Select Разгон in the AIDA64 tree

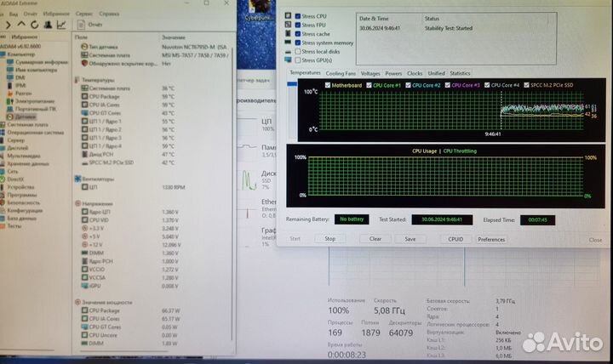[x=24, y=94]
